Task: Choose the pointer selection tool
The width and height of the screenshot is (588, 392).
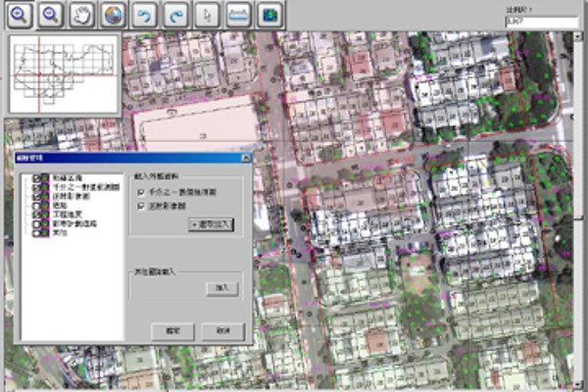Action: point(207,15)
